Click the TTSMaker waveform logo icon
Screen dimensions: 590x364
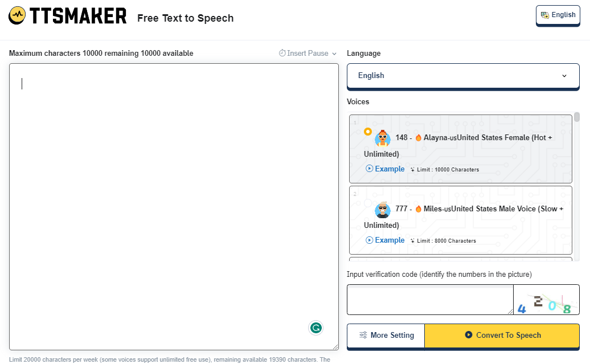(x=17, y=15)
